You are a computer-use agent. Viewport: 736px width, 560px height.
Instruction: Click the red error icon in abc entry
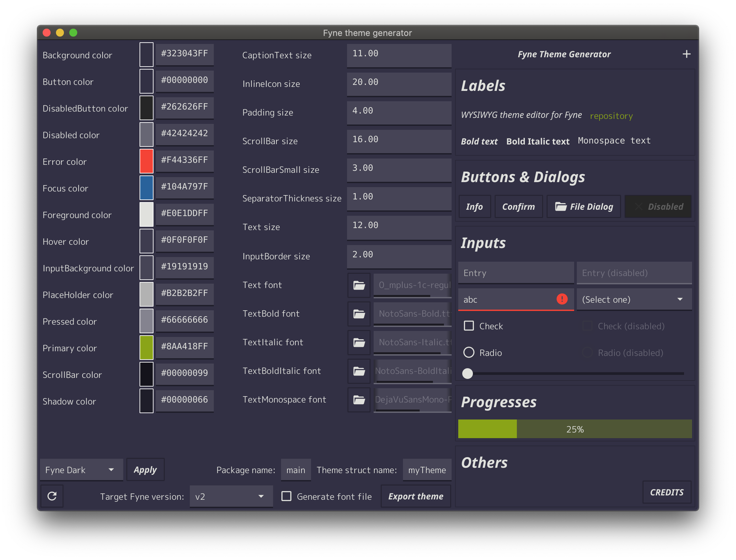(x=562, y=299)
